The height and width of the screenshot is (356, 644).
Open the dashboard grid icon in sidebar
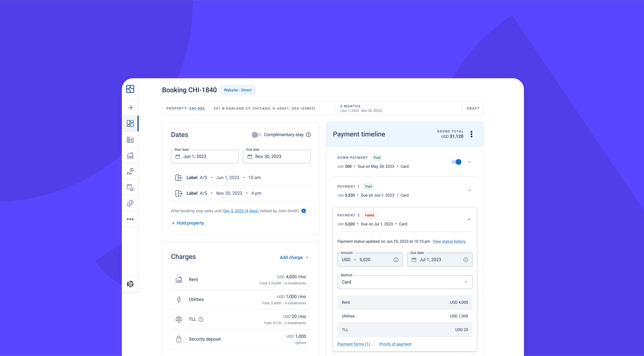pos(130,123)
